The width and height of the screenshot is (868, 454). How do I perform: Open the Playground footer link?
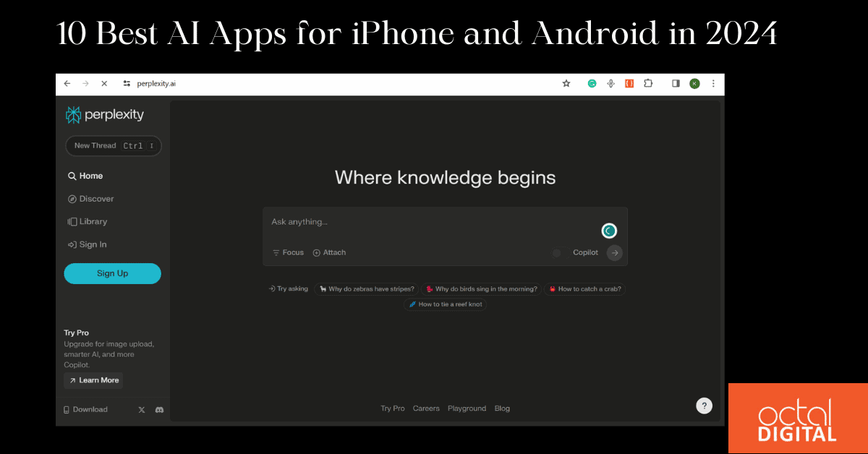coord(467,408)
